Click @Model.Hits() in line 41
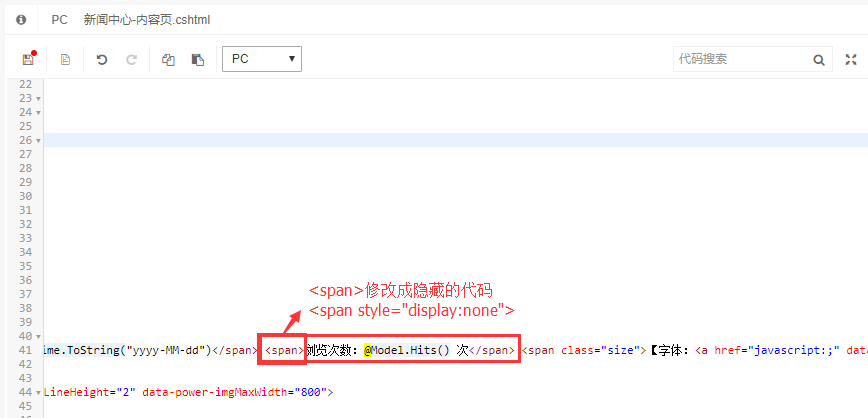 (x=403, y=350)
